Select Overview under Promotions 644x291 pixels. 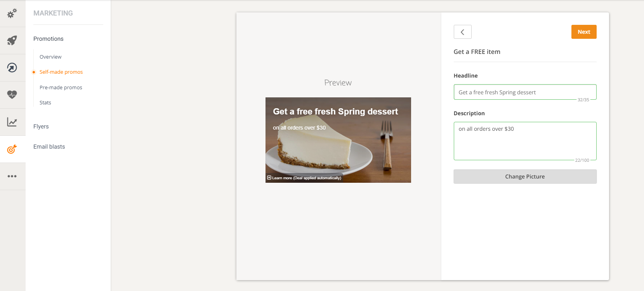[50, 57]
